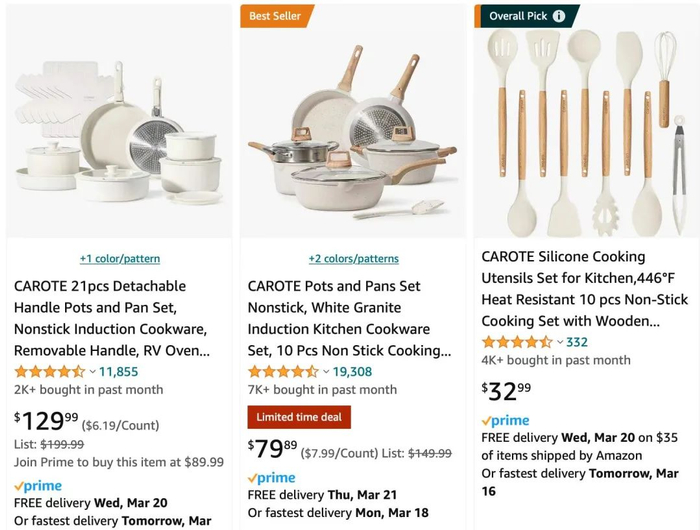Click the utensils set star rating
The height and width of the screenshot is (530, 700).
click(x=517, y=342)
